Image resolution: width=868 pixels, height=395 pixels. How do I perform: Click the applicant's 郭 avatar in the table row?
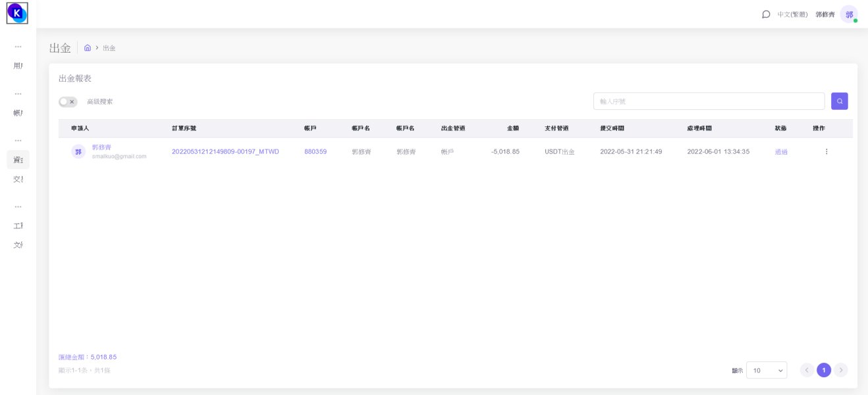[78, 151]
